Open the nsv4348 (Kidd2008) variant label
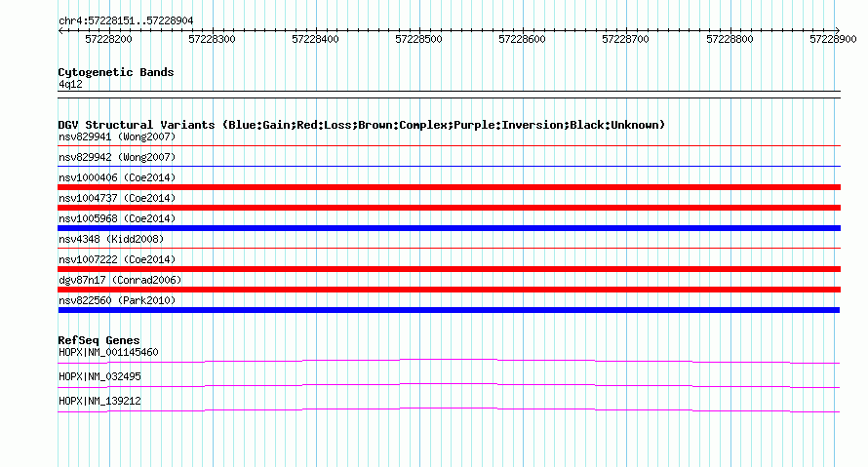The width and height of the screenshot is (868, 467). [x=111, y=239]
